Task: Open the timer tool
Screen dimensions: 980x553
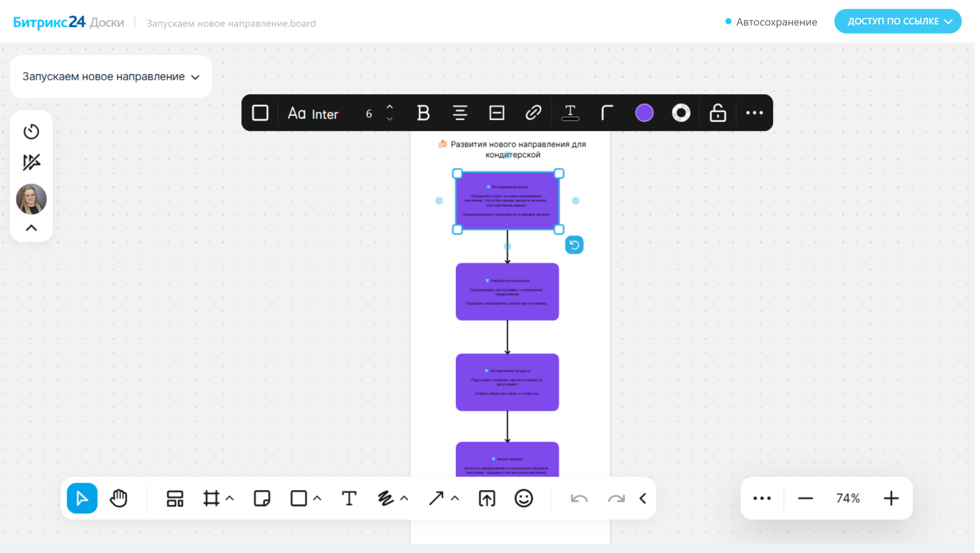Action: point(31,131)
